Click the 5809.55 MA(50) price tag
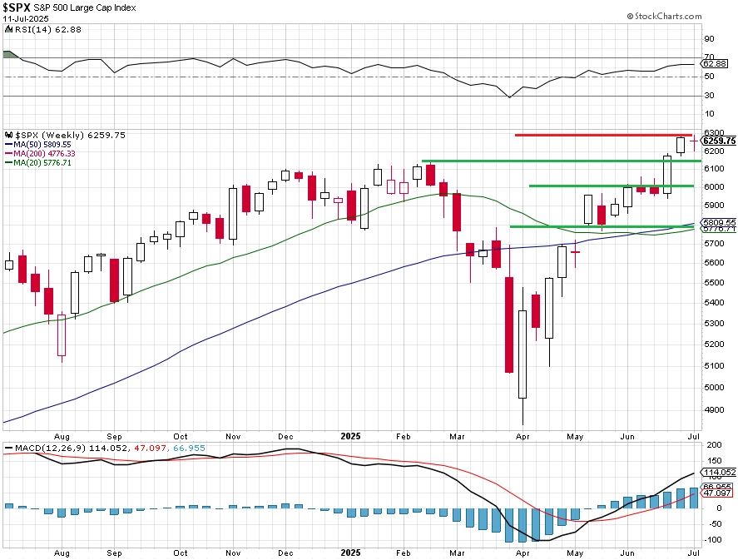 718,222
